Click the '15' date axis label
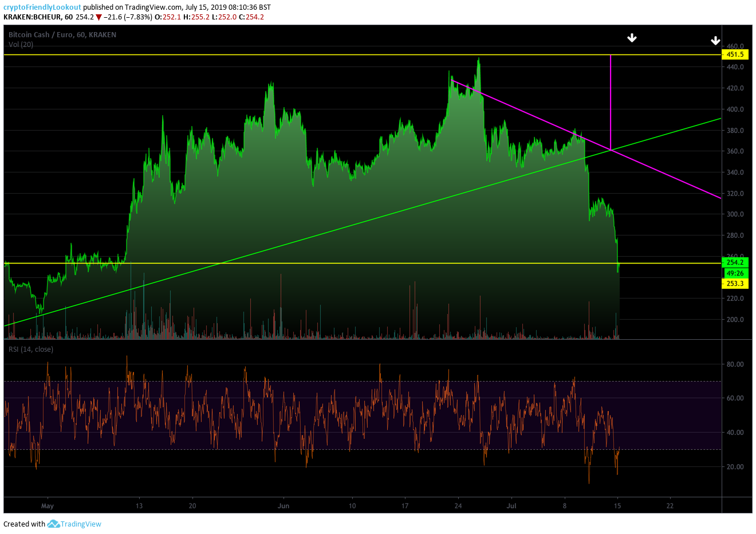The width and height of the screenshot is (756, 534). 617,506
